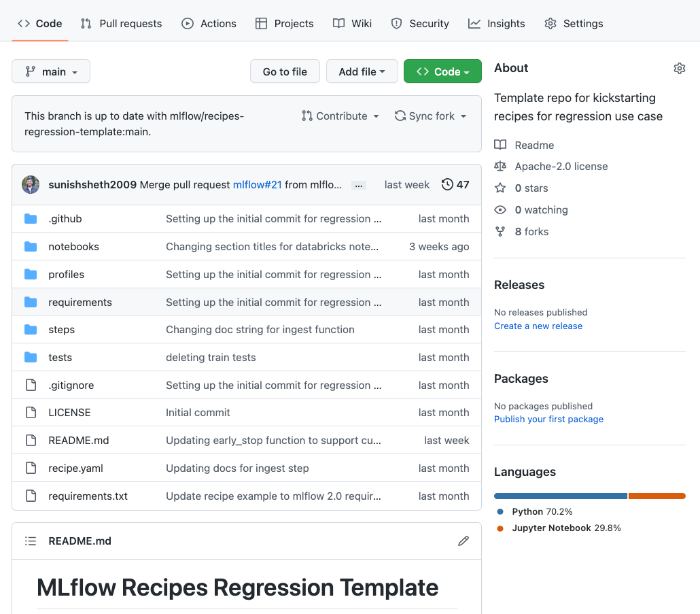Open repository settings via the gear icon
This screenshot has height=614, width=700.
[x=680, y=68]
